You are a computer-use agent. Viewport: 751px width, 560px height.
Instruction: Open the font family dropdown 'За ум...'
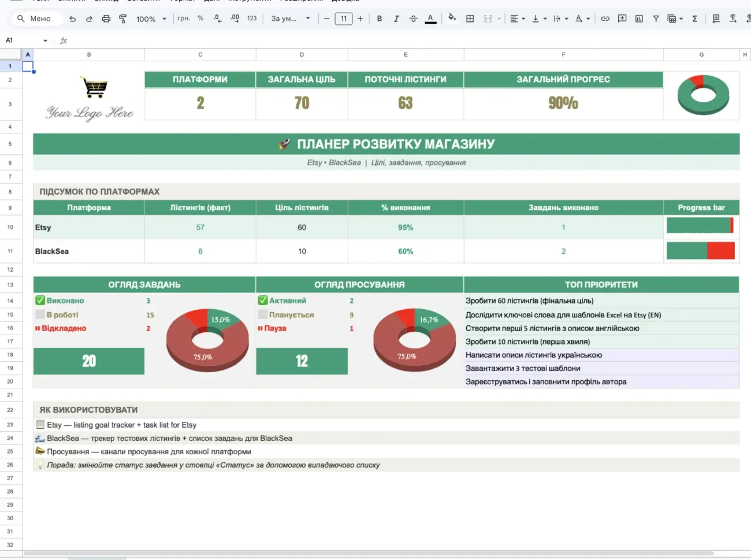coord(291,18)
